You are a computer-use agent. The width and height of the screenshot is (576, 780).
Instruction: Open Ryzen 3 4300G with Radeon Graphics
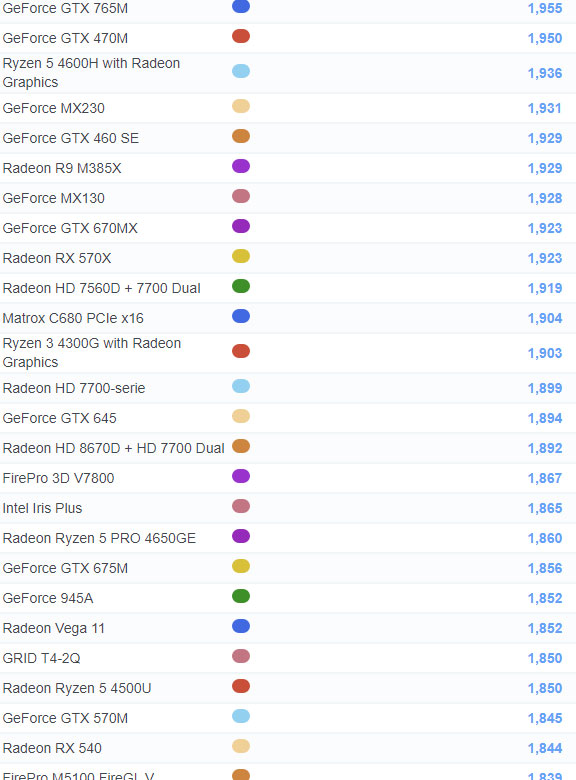92,353
